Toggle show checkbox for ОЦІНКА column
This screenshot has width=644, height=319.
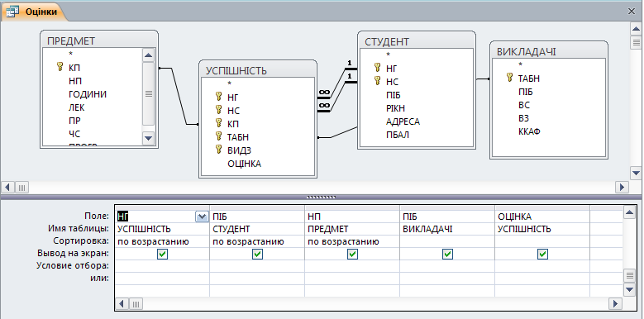click(542, 255)
